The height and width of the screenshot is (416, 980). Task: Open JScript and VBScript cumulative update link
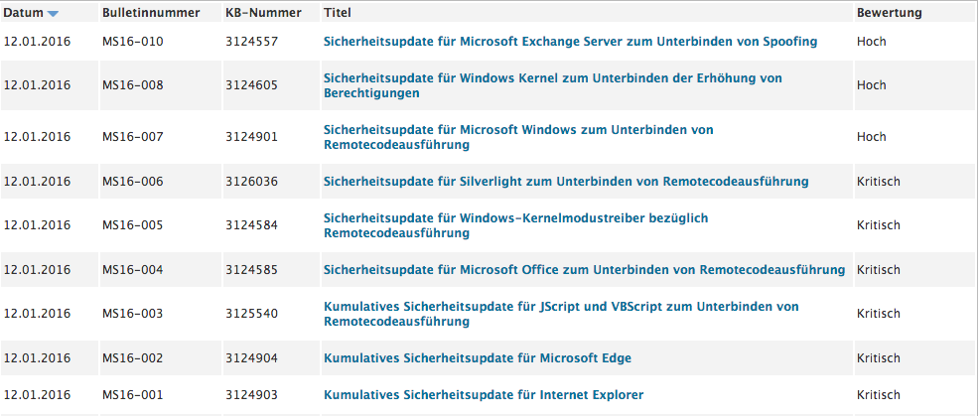tap(561, 314)
